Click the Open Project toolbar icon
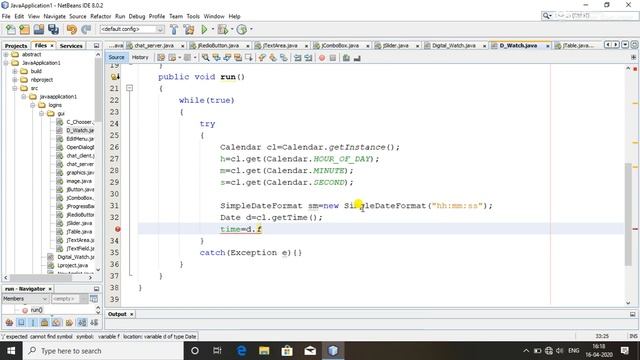 (39, 29)
